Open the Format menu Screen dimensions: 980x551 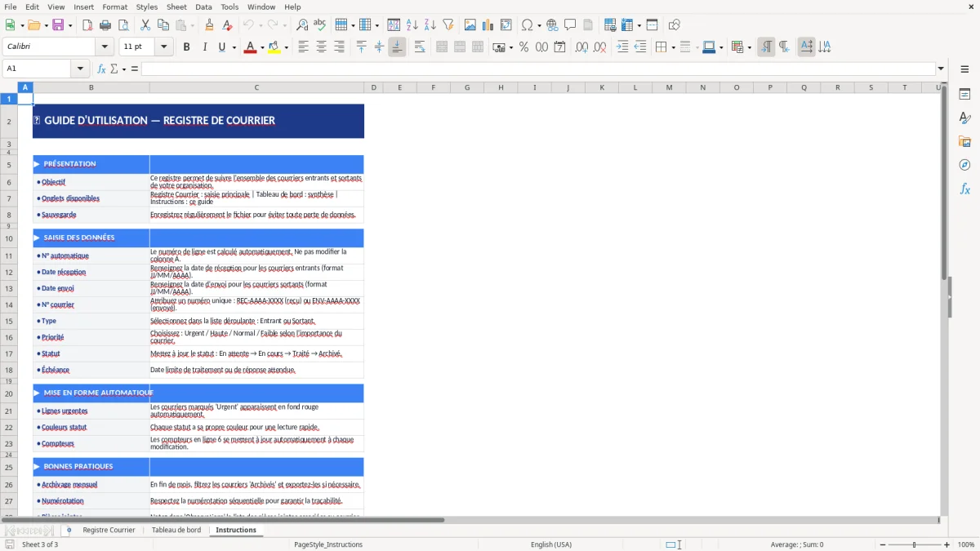coord(114,7)
